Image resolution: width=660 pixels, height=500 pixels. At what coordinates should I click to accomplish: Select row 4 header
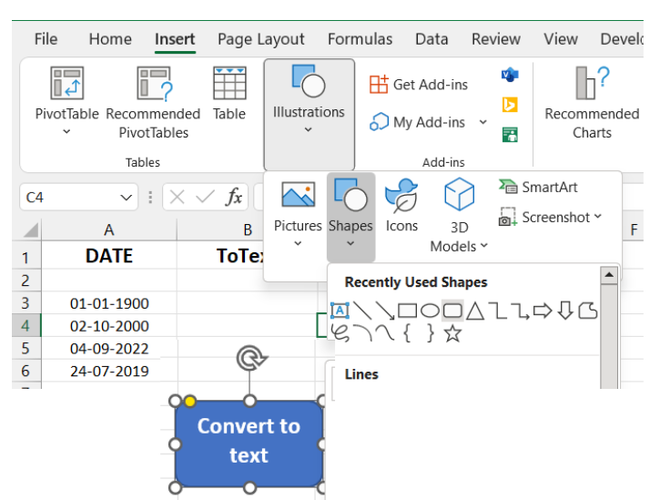click(x=26, y=325)
